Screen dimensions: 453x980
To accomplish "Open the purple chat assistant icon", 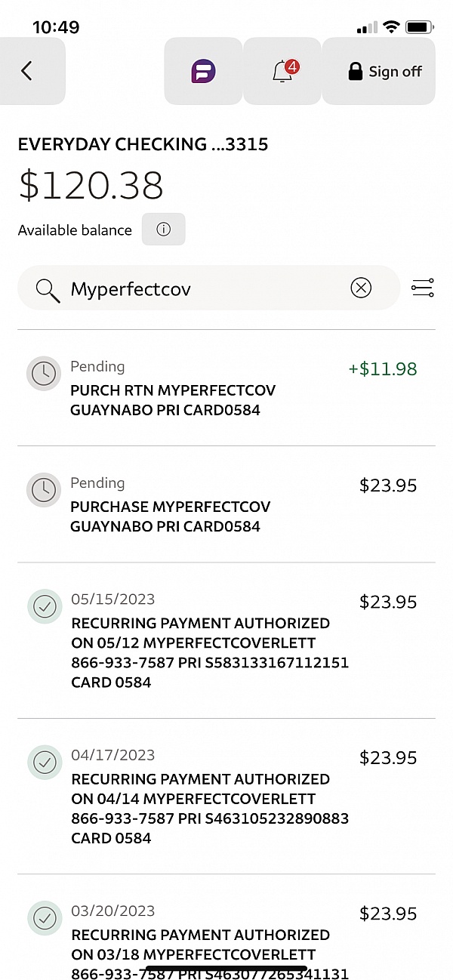I will [x=203, y=72].
